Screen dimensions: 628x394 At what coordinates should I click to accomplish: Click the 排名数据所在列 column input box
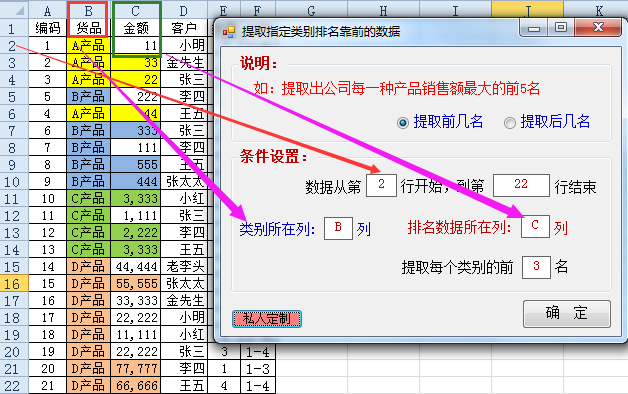tap(535, 227)
